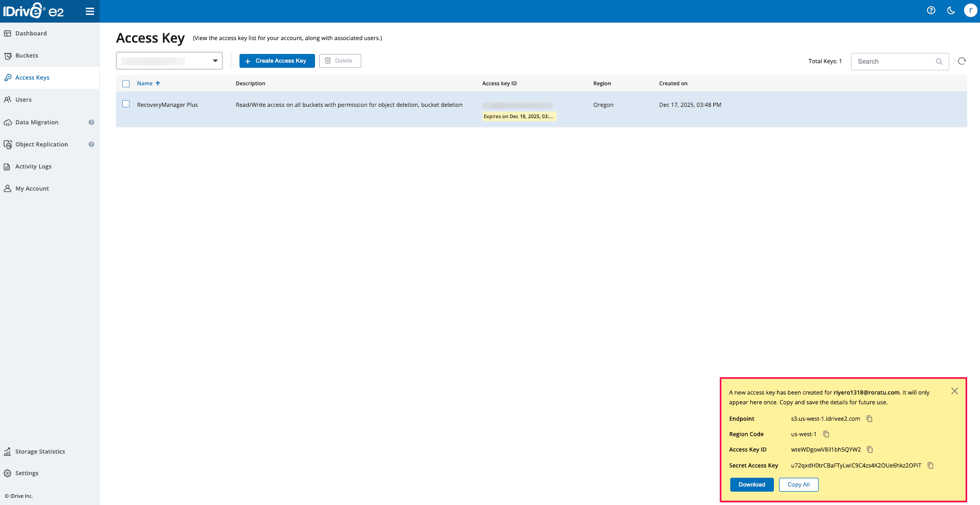The height and width of the screenshot is (505, 980).
Task: Toggle the hamburger sidebar menu
Action: 90,11
